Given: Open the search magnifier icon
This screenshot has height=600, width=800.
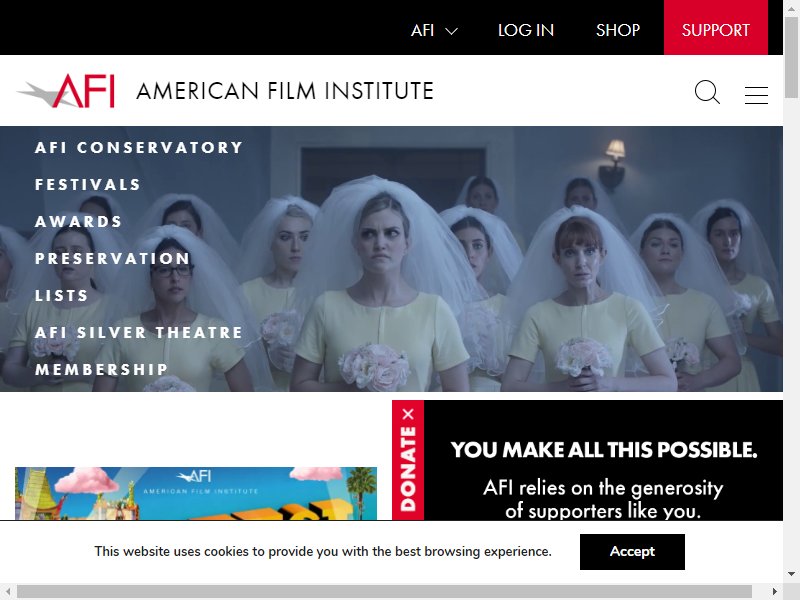Looking at the screenshot, I should pyautogui.click(x=707, y=92).
